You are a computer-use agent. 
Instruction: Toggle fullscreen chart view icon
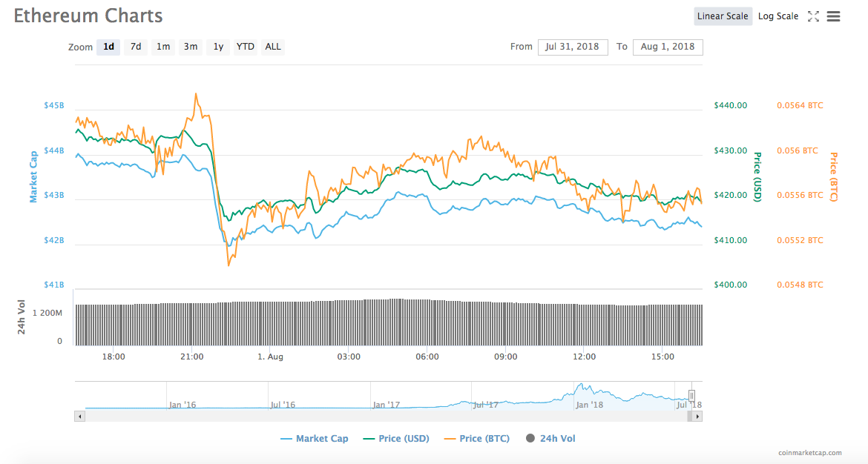[x=813, y=16]
